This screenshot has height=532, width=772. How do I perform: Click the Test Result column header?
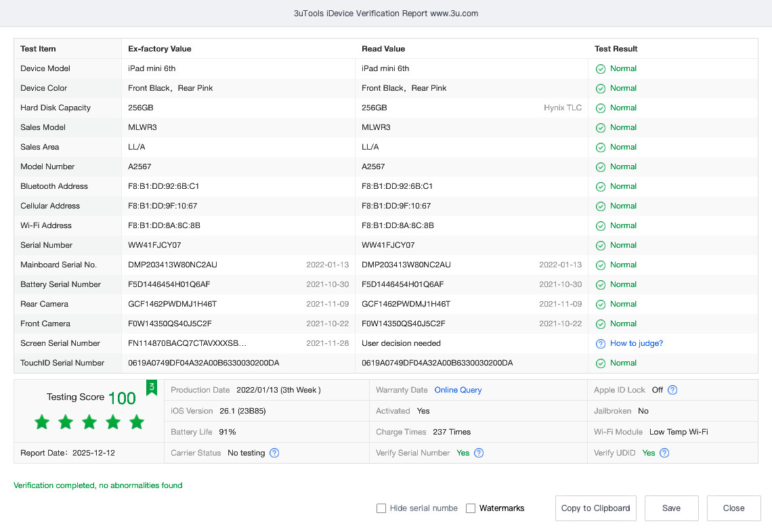coord(616,49)
